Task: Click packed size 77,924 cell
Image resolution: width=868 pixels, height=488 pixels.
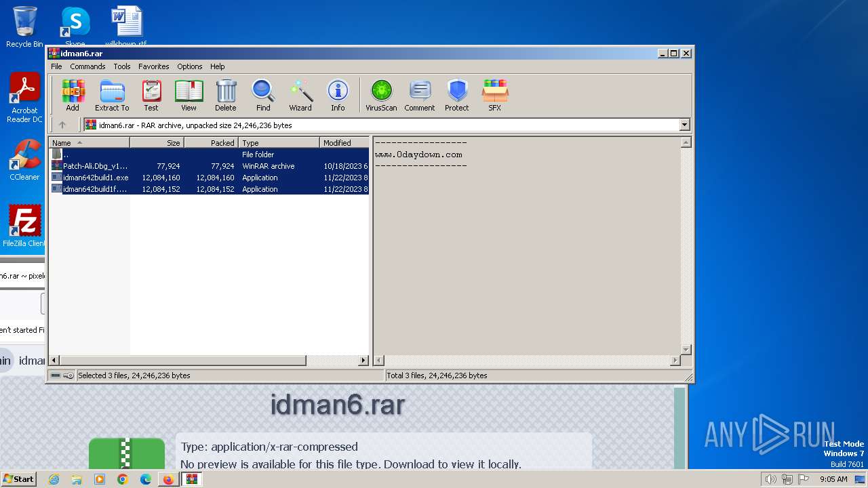Action: (x=222, y=166)
